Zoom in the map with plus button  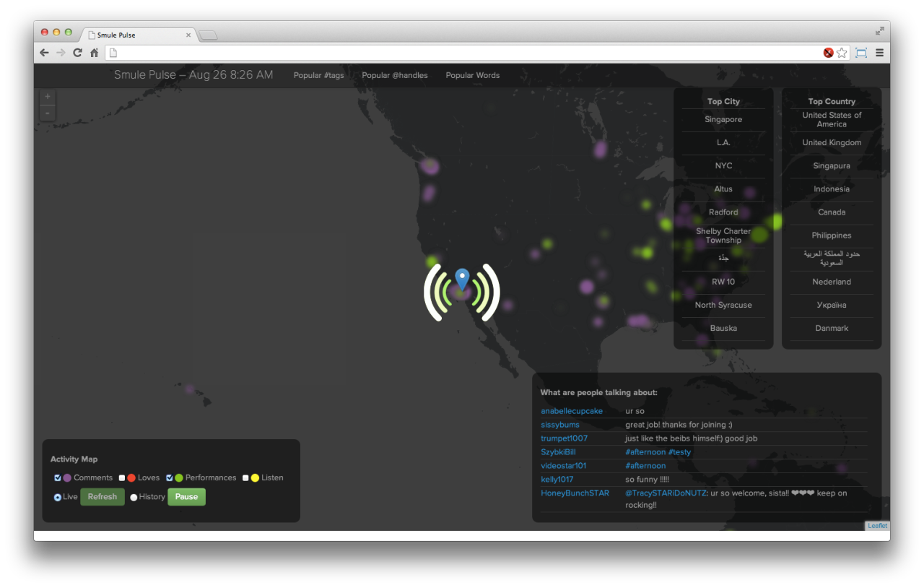(x=48, y=97)
